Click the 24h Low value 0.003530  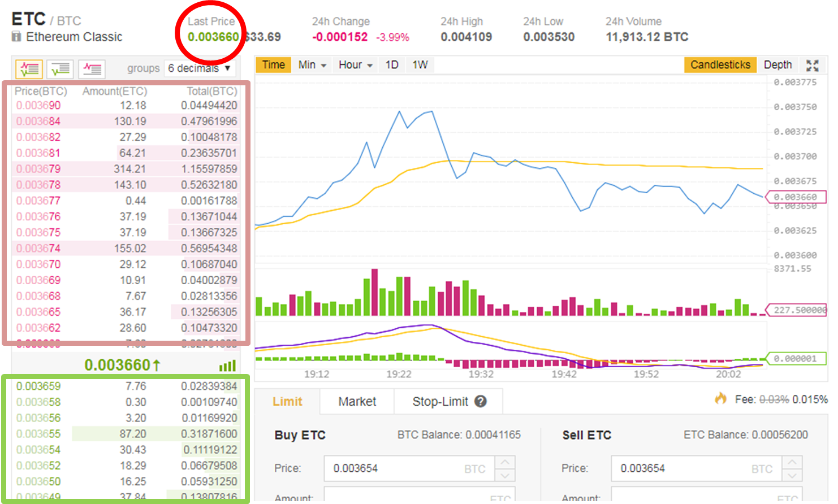point(549,37)
